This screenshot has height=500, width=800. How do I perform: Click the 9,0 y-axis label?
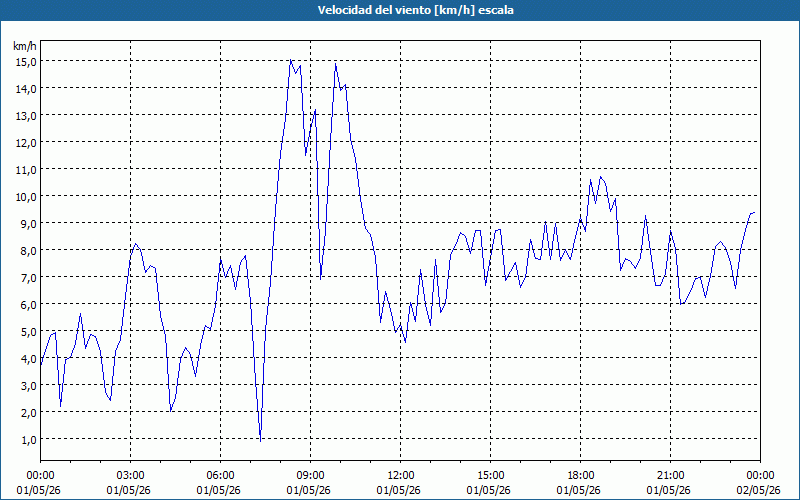click(29, 224)
